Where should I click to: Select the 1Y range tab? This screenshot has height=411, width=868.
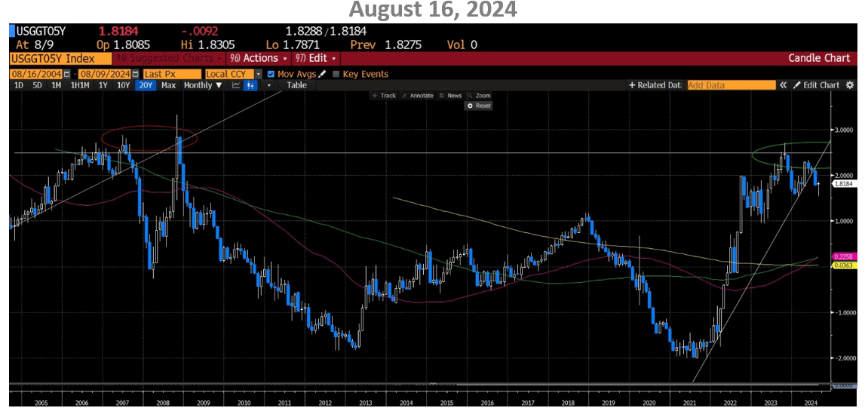coord(103,85)
